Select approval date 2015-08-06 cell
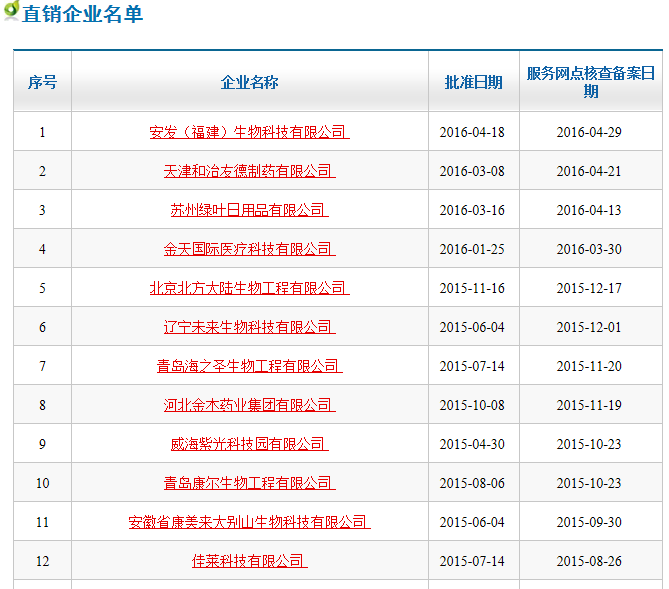Viewport: 669px width, 589px height. pos(472,483)
